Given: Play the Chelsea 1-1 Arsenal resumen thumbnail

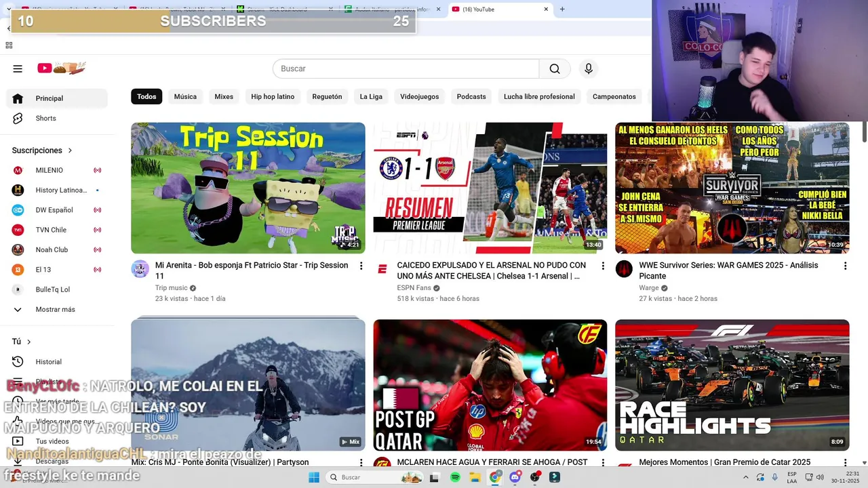Looking at the screenshot, I should pos(490,188).
